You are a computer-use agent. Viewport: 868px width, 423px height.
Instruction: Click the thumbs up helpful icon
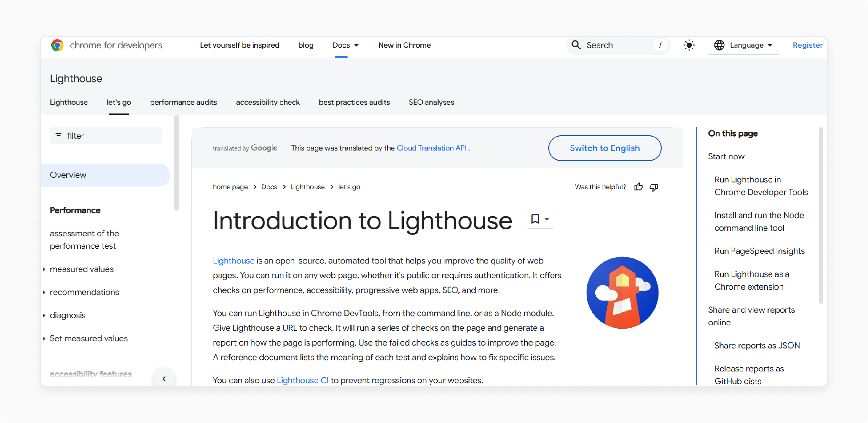[639, 187]
